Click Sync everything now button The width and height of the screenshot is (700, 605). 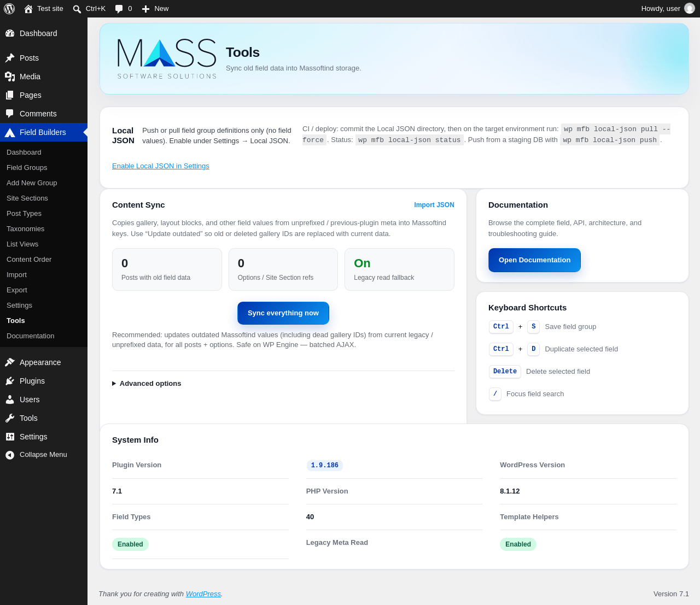click(x=283, y=313)
